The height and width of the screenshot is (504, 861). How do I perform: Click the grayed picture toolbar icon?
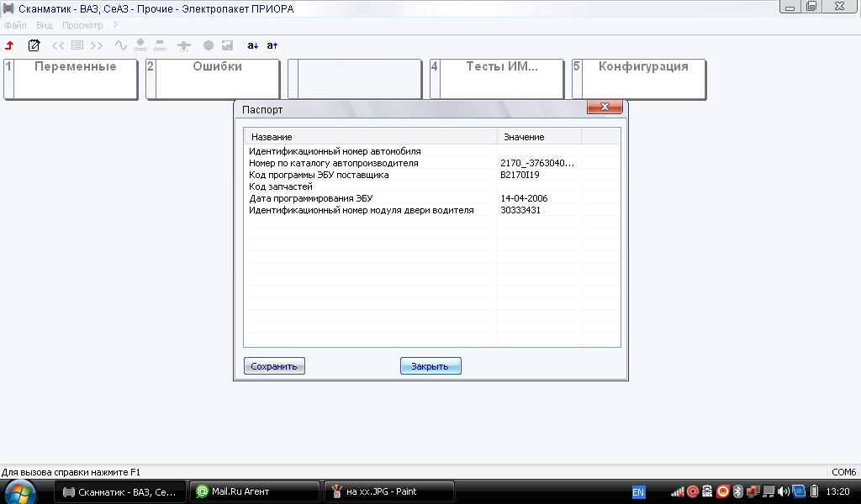227,45
